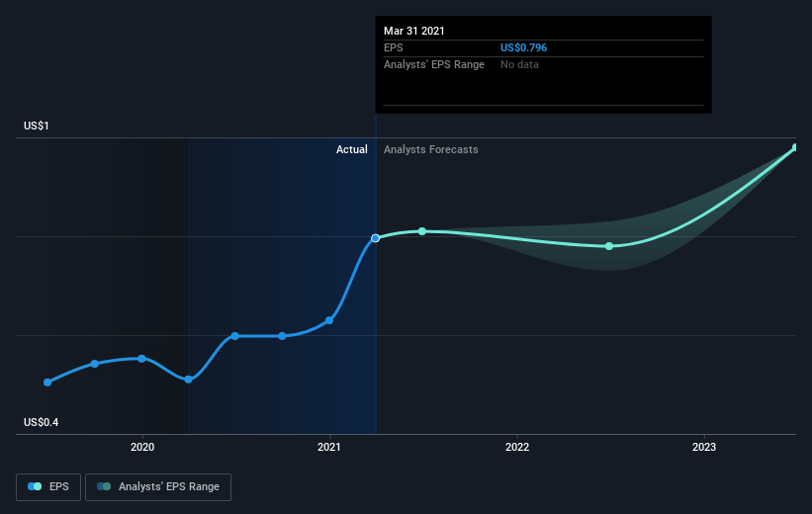Click the 2021 x-axis label
Viewport: 812px width, 514px height.
(x=329, y=447)
